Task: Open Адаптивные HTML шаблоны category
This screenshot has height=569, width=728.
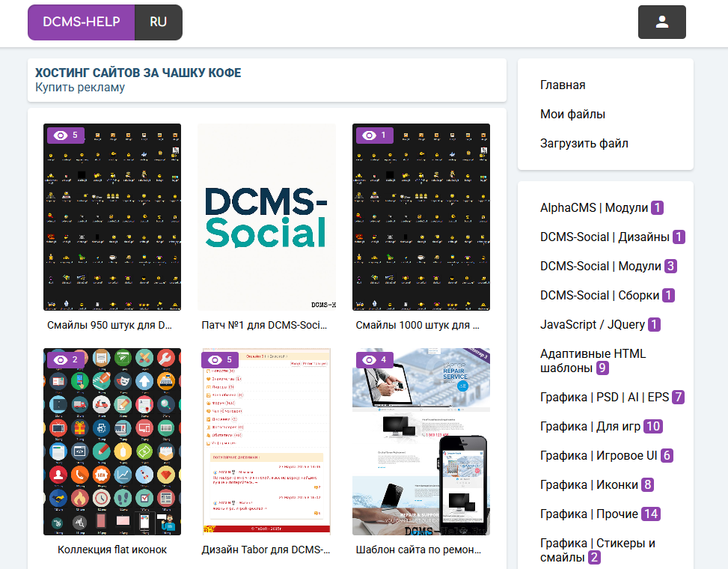Action: 593,360
